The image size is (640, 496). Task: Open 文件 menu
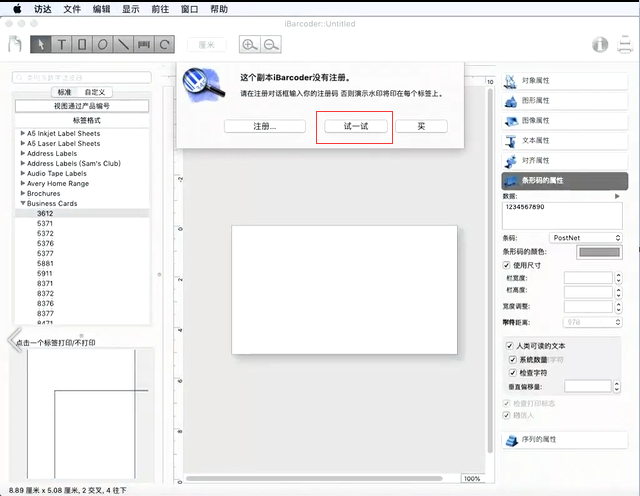point(72,9)
